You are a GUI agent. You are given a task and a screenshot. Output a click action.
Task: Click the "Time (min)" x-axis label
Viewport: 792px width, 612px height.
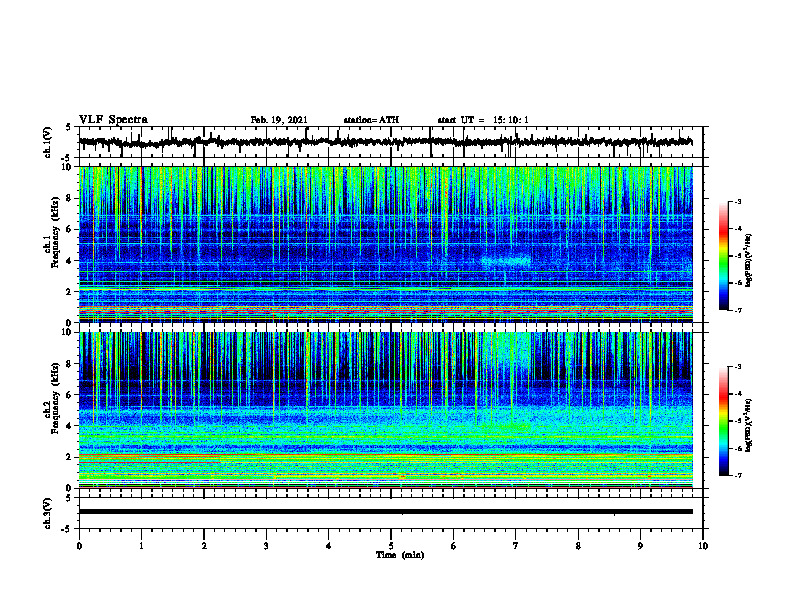[400, 555]
